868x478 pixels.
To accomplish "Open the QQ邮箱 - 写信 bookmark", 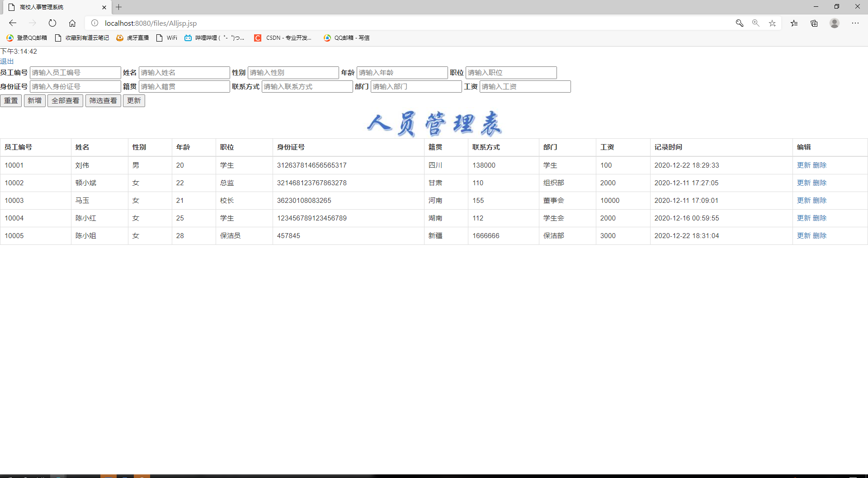I will pos(347,38).
